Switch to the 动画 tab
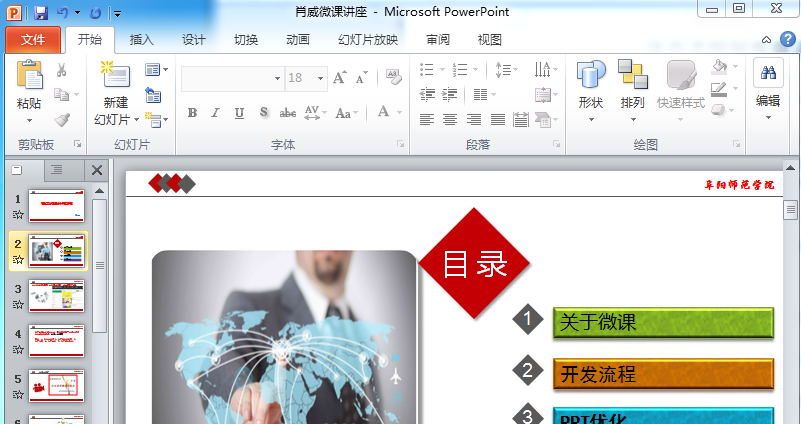This screenshot has width=801, height=424. 297,40
